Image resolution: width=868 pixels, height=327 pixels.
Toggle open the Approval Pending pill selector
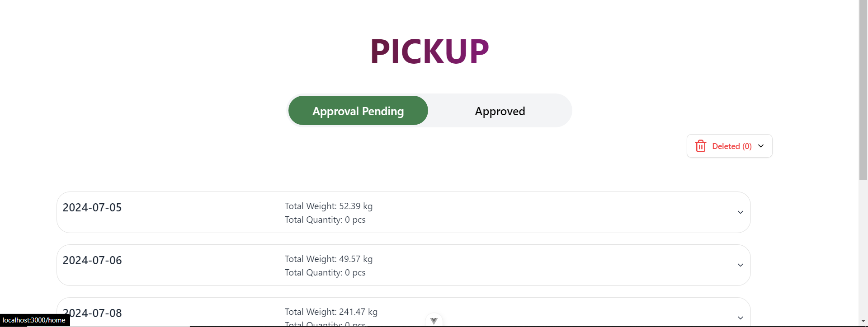pyautogui.click(x=358, y=111)
